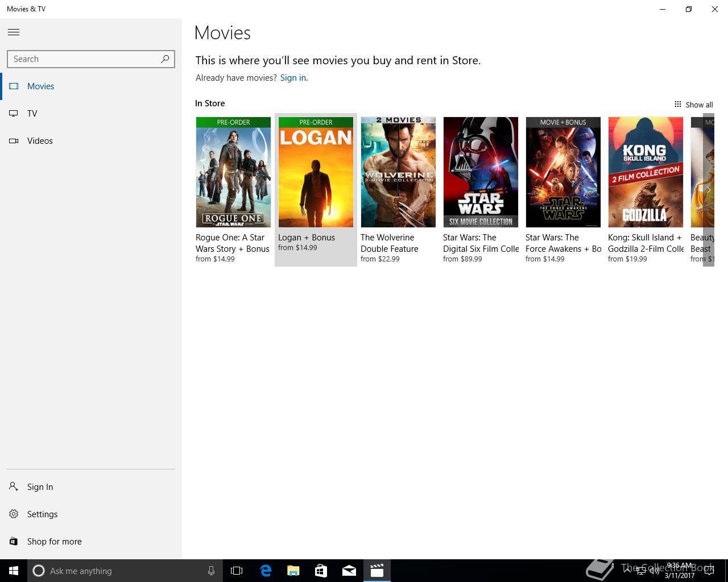Viewport: 728px width, 582px height.
Task: Click price 'from $19.99'
Action: tap(627, 259)
